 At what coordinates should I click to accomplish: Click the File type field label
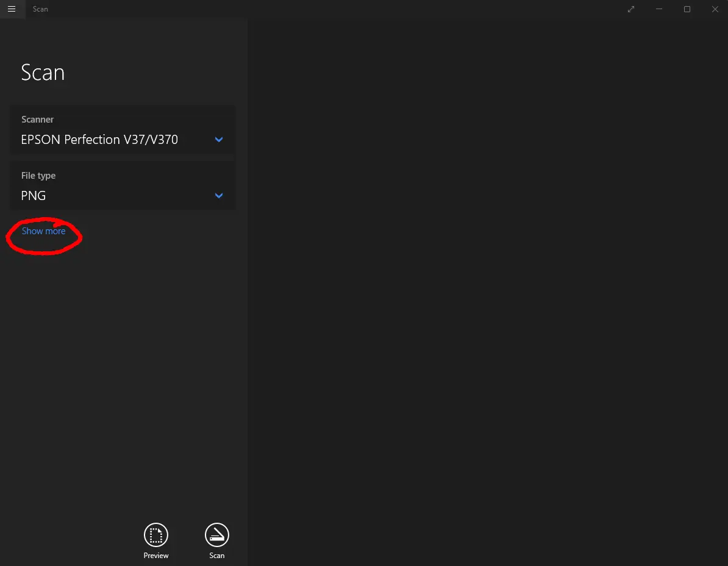(38, 176)
